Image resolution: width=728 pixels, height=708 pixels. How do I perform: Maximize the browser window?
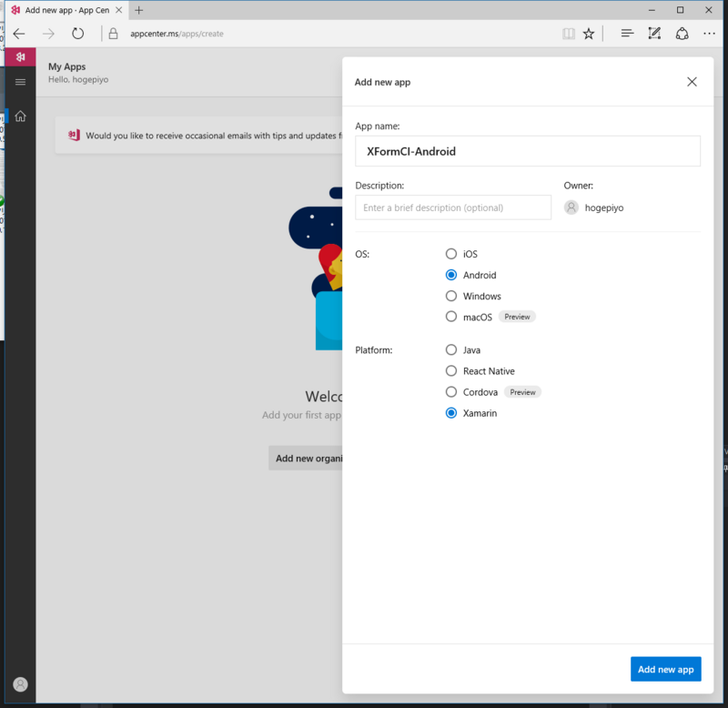(x=680, y=10)
